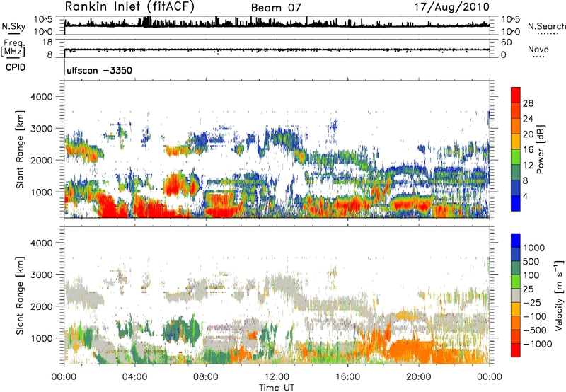Click velocity colorbar value '-500'
Screen dimensions: 566x392
[x=535, y=330]
